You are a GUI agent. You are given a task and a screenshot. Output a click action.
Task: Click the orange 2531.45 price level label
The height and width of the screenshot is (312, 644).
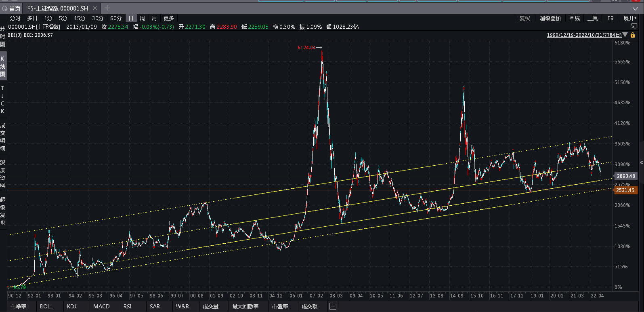625,190
